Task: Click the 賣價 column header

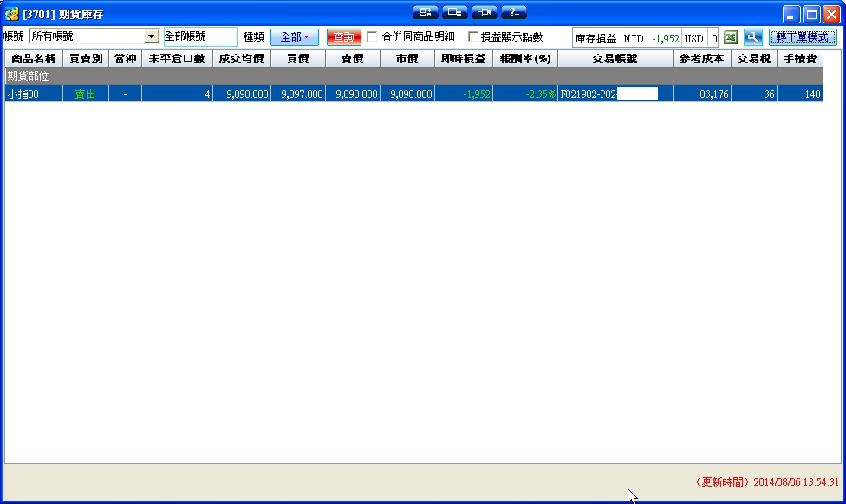Action: point(353,59)
